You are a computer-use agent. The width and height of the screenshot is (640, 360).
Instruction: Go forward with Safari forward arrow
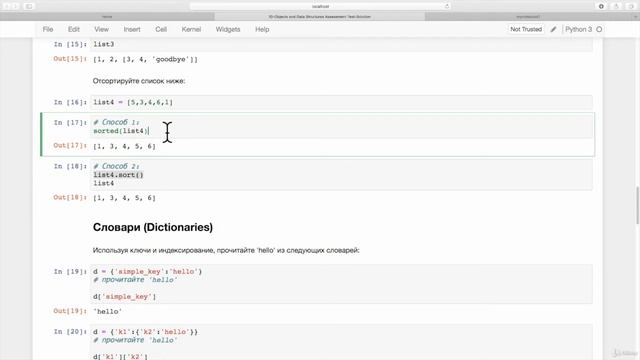[x=15, y=6]
